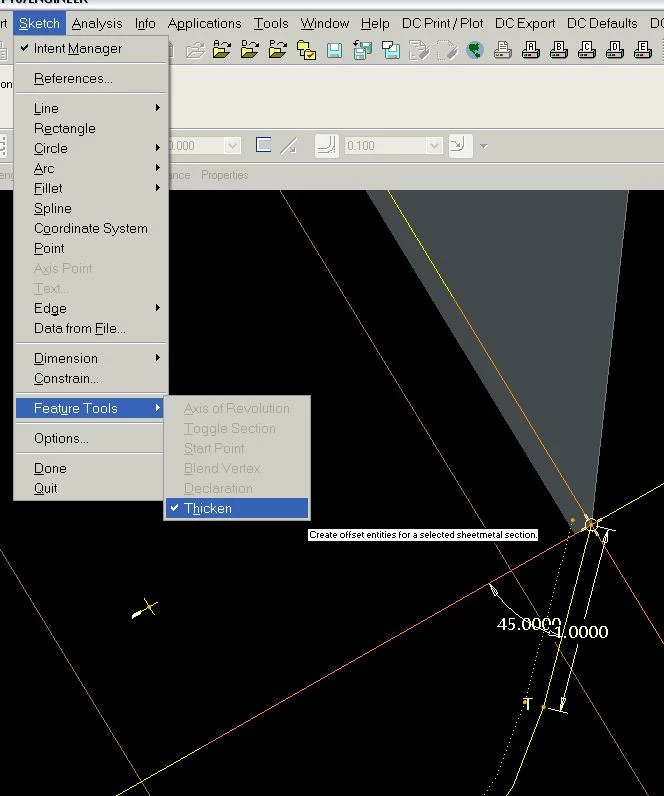Screen dimensions: 664x796
Task: Click the 45.0000 angle dimension value
Action: point(528,624)
